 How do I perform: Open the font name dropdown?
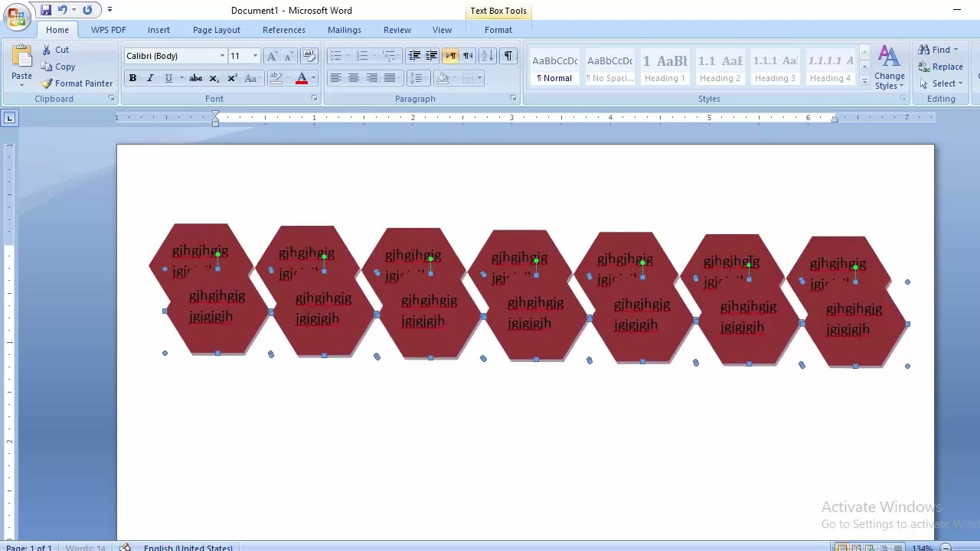tap(222, 56)
